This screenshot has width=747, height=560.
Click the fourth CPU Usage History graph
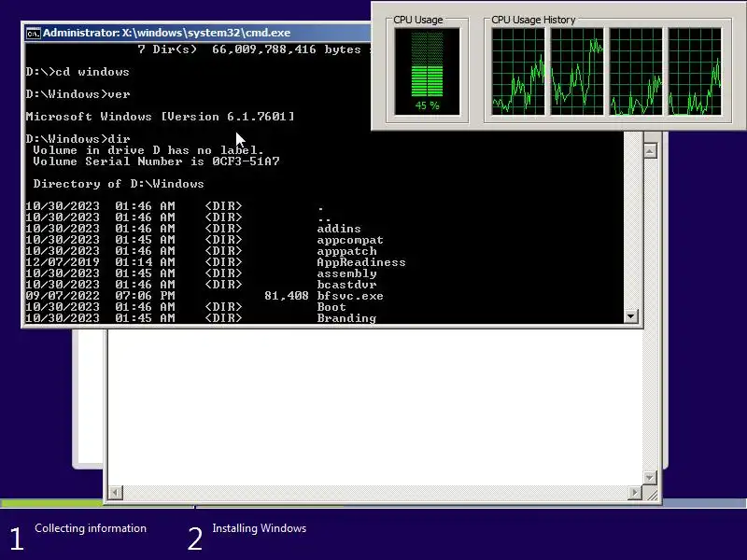pyautogui.click(x=695, y=72)
